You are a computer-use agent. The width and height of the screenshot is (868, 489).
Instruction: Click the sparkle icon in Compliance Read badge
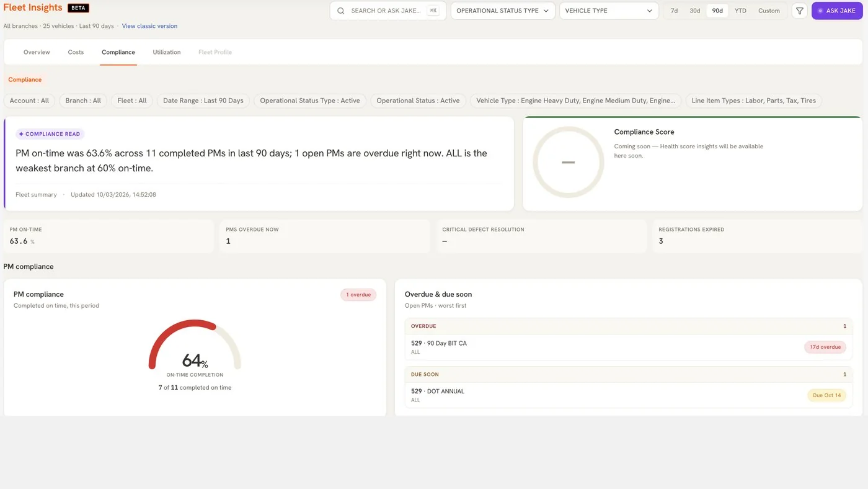click(x=21, y=134)
